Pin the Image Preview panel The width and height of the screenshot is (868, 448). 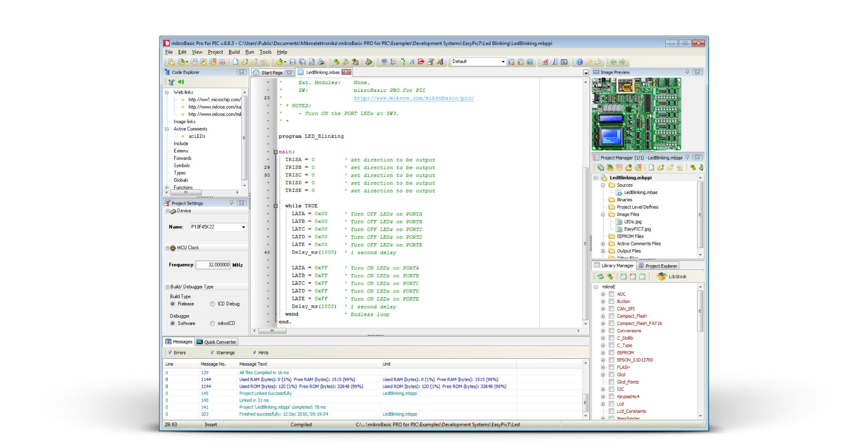[687, 72]
